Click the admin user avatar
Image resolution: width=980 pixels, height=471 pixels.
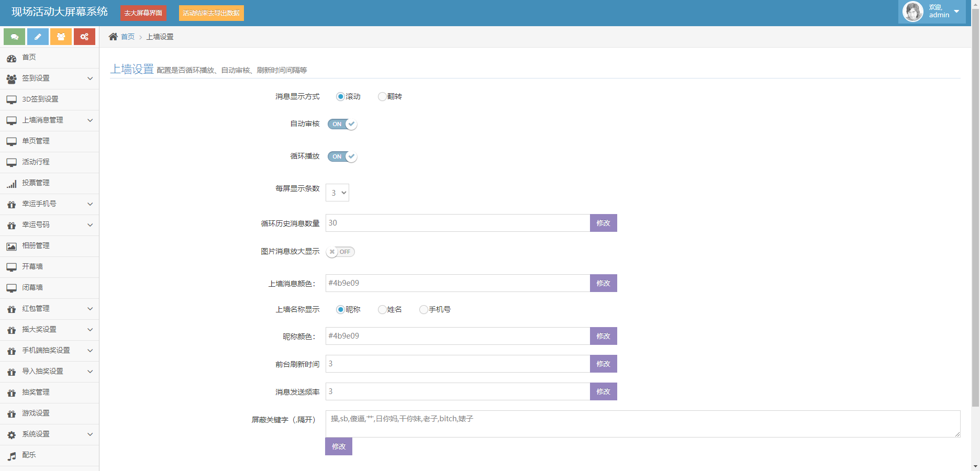tap(913, 12)
